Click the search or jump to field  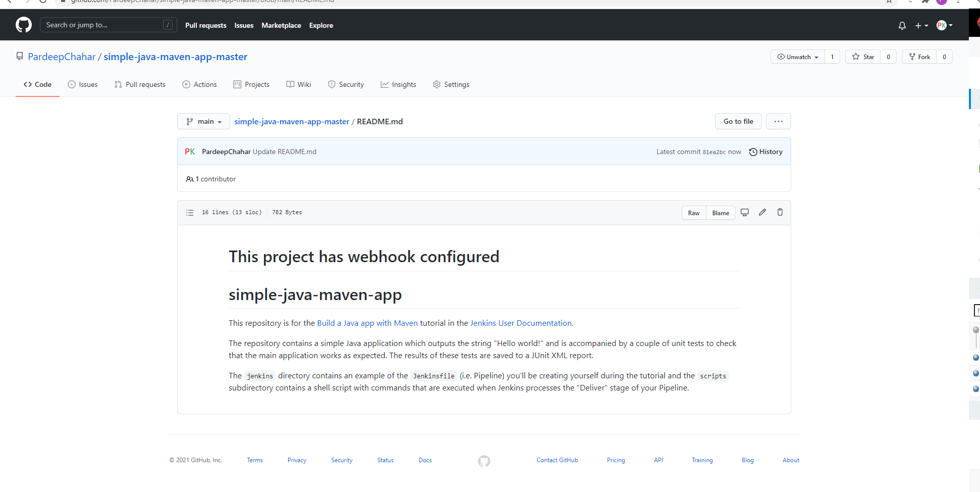point(108,25)
